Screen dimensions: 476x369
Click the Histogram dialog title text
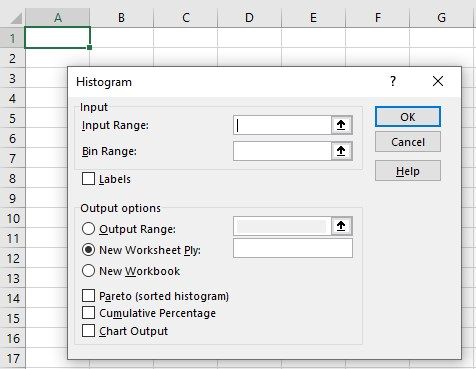click(104, 82)
